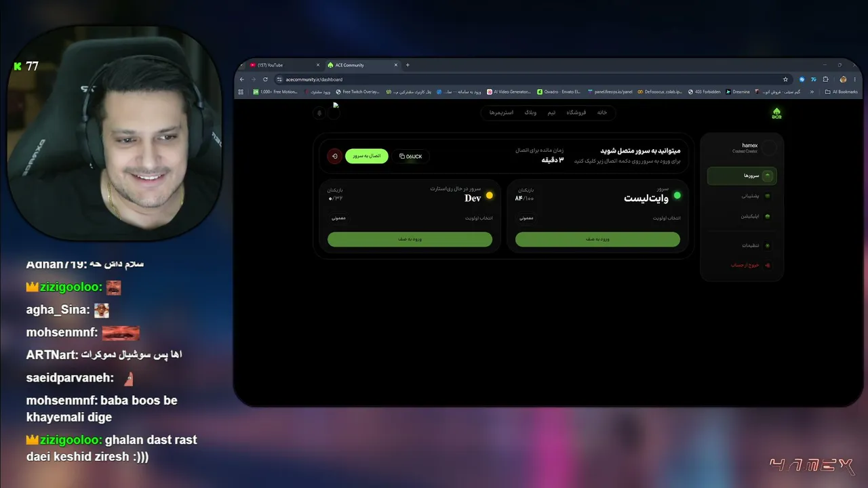Open the 'AI Video Generator' bookmark
Screen dimensions: 868x488
point(509,92)
